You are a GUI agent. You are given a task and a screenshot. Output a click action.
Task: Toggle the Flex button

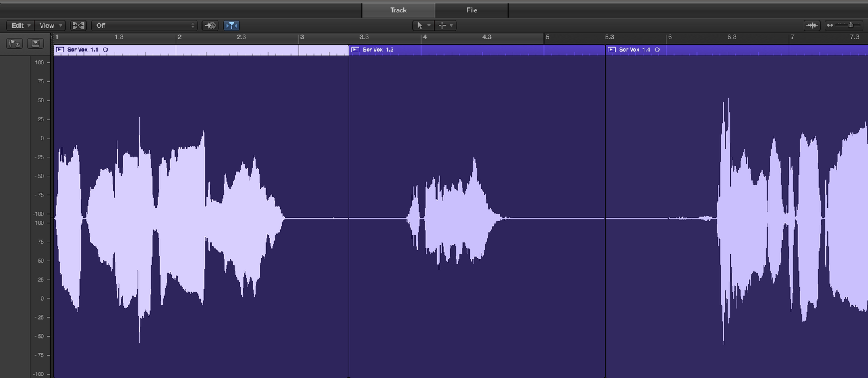79,25
